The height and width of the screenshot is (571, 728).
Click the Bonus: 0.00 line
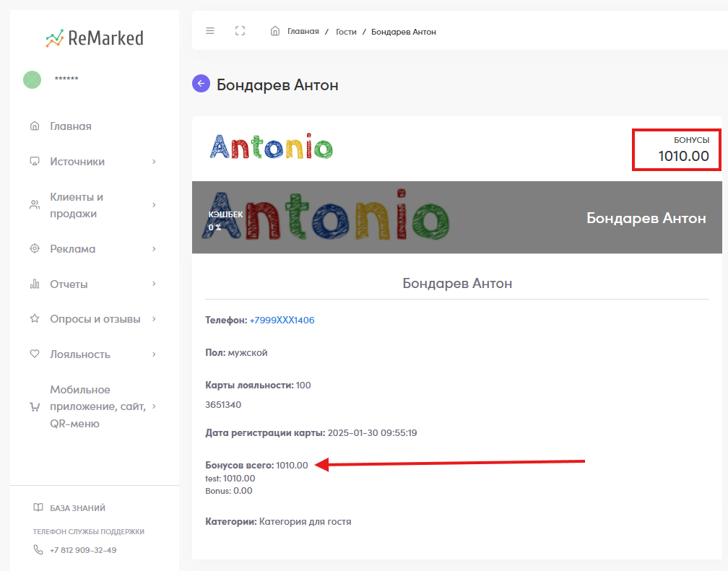point(229,491)
